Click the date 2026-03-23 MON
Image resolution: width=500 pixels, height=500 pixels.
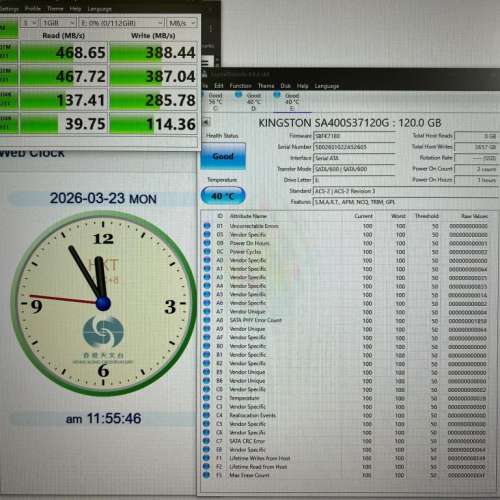pos(103,199)
